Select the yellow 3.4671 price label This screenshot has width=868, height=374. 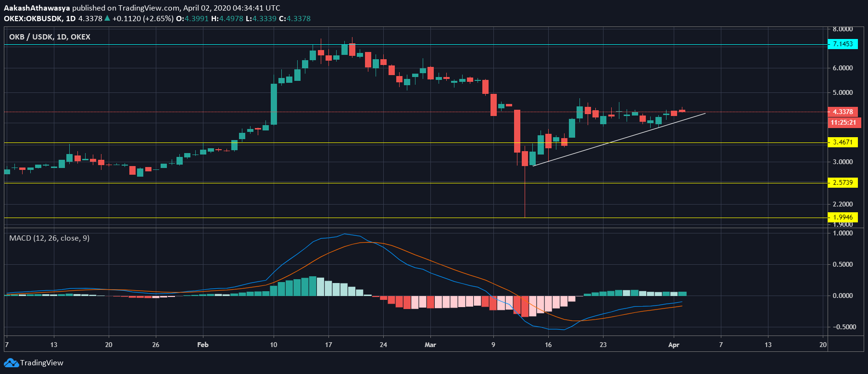tap(843, 142)
